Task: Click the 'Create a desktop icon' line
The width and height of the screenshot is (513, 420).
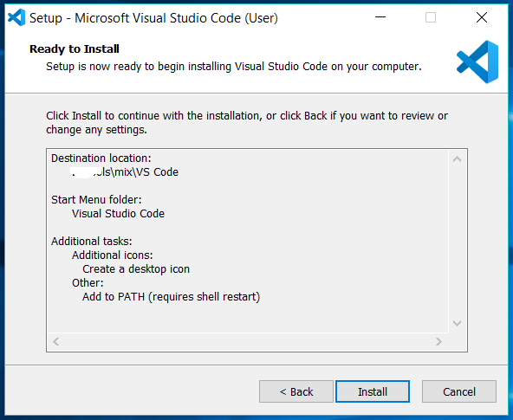Action: click(136, 269)
